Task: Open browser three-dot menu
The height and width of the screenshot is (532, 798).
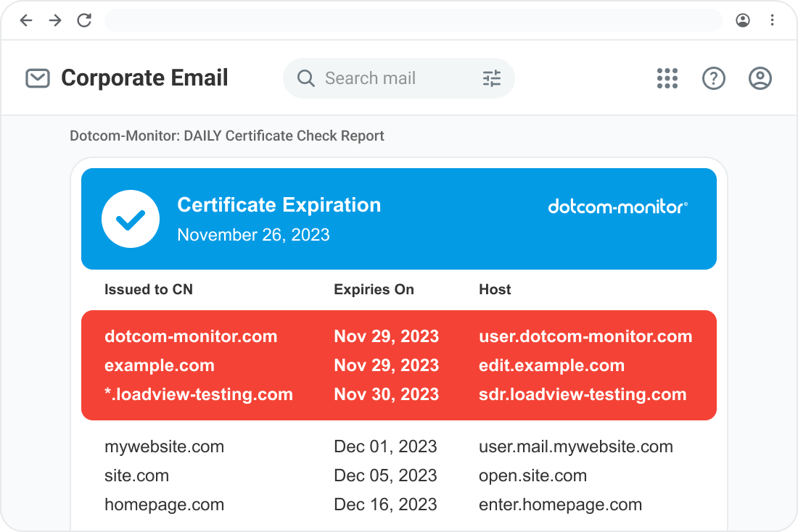Action: tap(772, 20)
